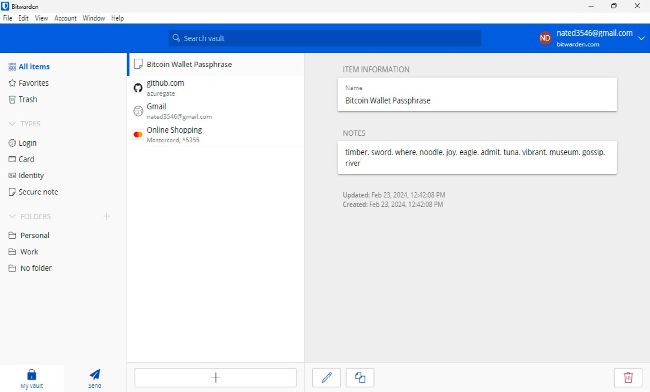Viewport: 650px width, 392px height.
Task: Filter by Secure note type
Action: 34,192
